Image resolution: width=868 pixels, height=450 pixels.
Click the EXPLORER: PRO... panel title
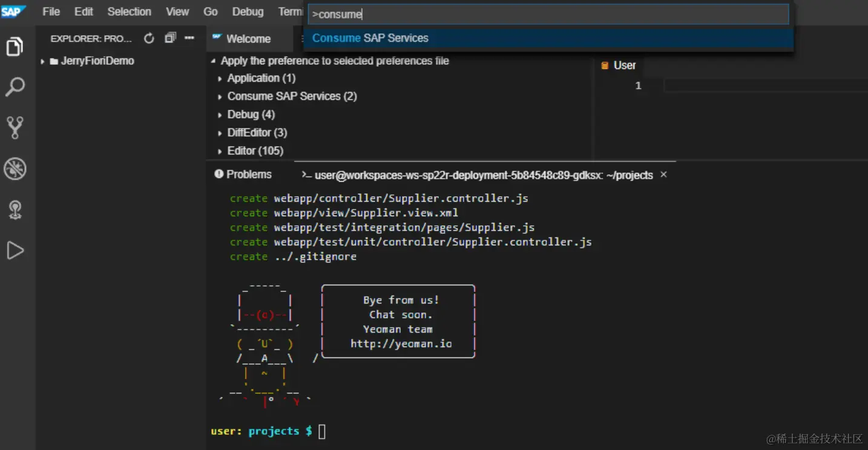91,39
